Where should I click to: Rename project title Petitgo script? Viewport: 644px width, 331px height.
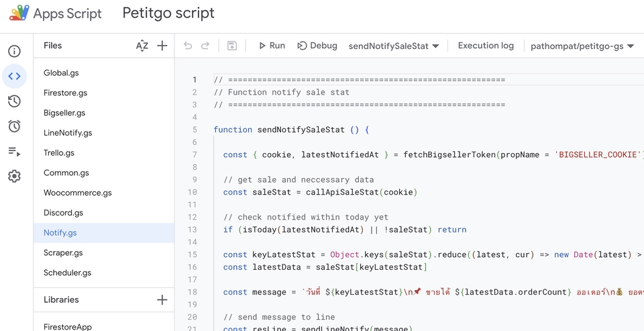[x=168, y=13]
